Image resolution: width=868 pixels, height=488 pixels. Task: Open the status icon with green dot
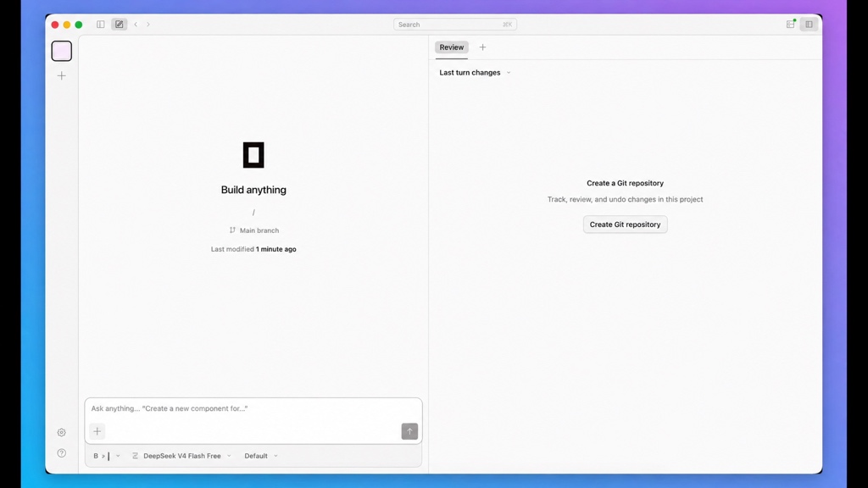(x=791, y=24)
